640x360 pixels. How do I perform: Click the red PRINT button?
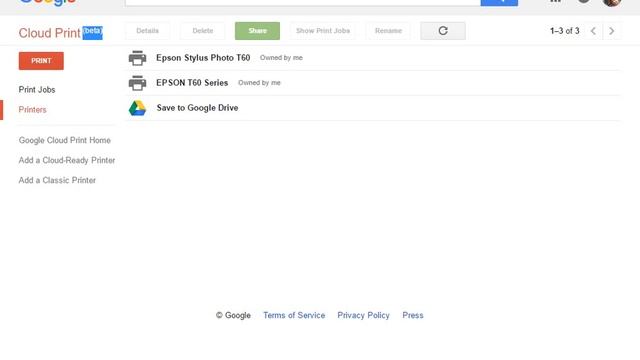41,61
